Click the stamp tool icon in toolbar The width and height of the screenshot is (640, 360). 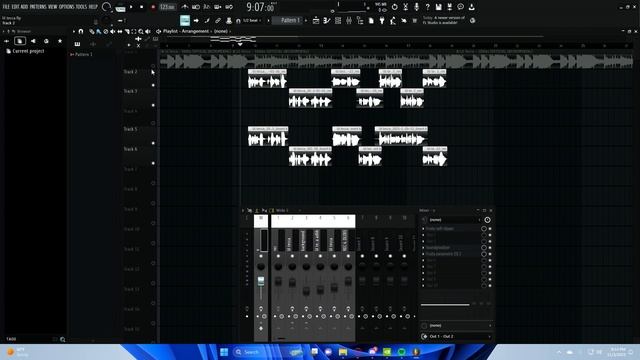pos(229,20)
